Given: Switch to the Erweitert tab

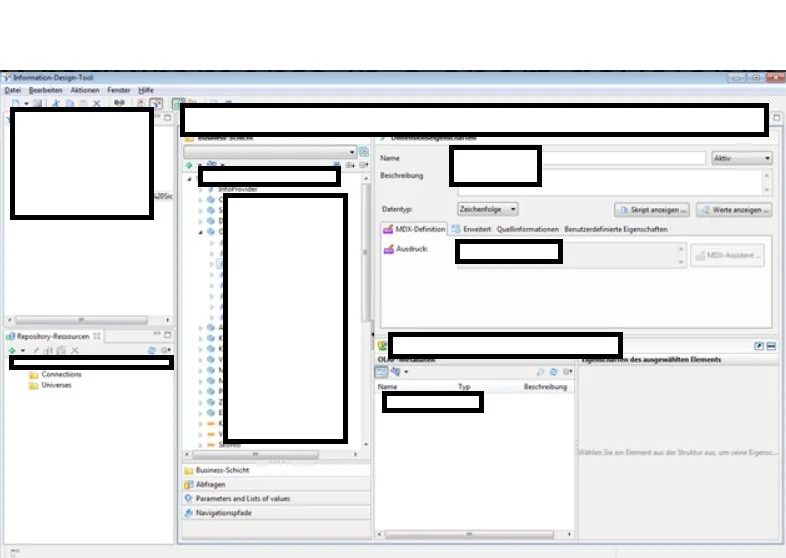Looking at the screenshot, I should pos(471,229).
